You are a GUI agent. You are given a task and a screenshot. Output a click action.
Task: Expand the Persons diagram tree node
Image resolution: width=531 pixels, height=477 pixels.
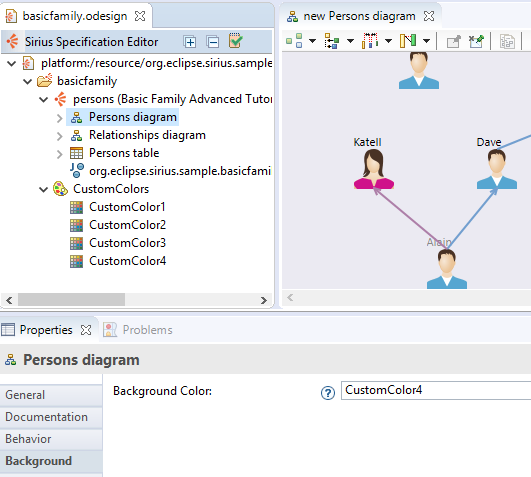(60, 118)
